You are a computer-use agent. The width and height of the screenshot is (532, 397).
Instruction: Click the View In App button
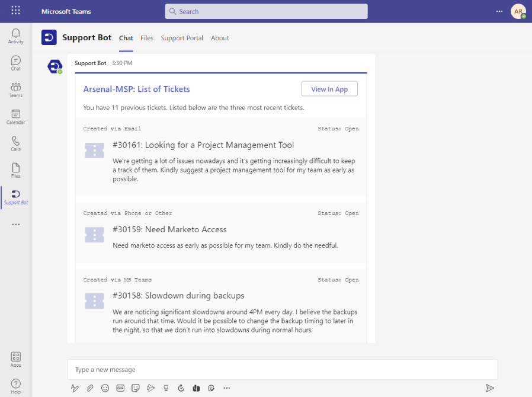pyautogui.click(x=329, y=89)
